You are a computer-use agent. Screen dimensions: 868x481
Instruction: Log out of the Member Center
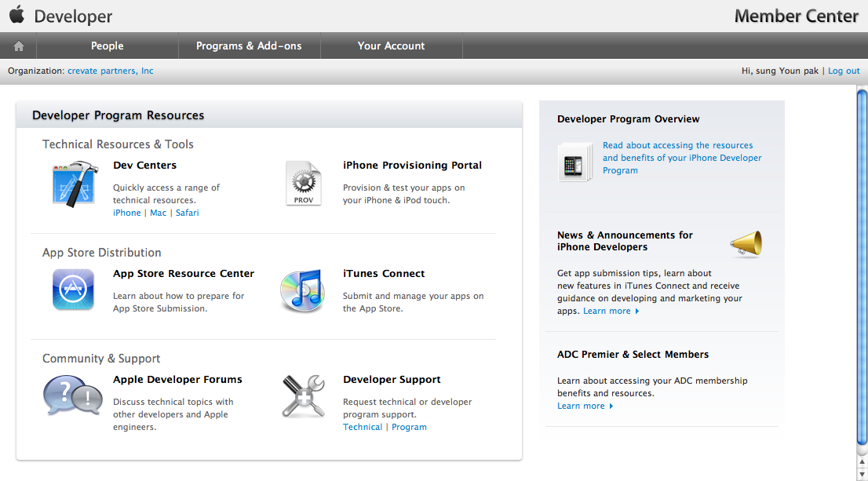pos(844,71)
